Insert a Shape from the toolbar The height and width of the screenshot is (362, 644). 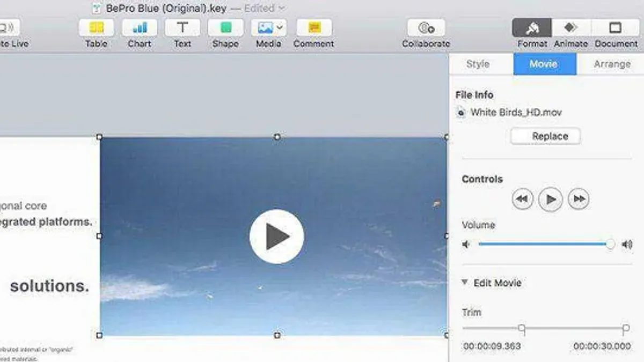tap(225, 28)
